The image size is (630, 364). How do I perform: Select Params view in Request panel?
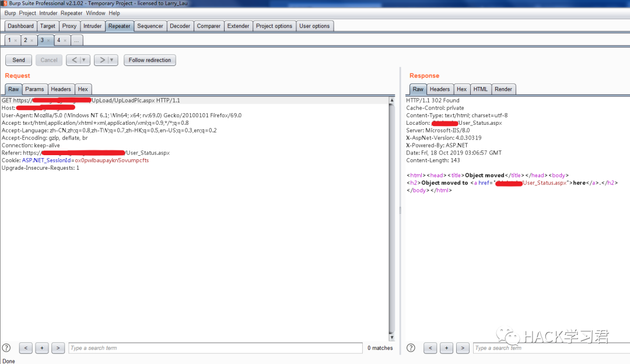coord(34,89)
